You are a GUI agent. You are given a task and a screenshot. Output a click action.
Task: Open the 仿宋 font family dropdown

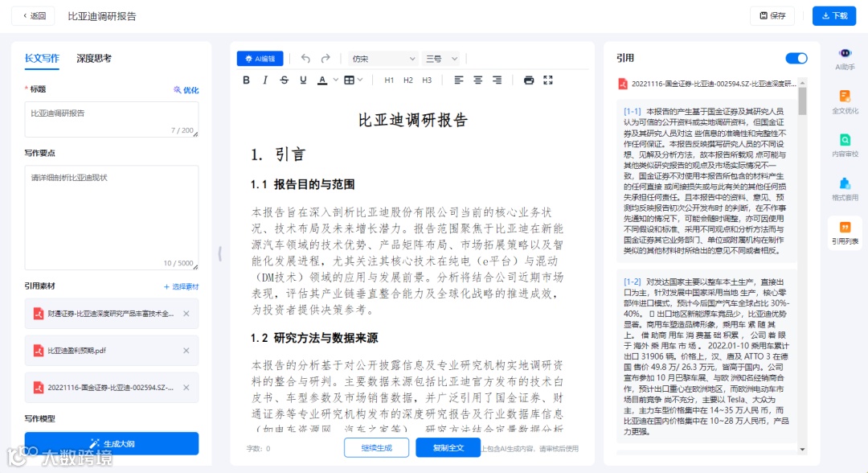(x=383, y=59)
